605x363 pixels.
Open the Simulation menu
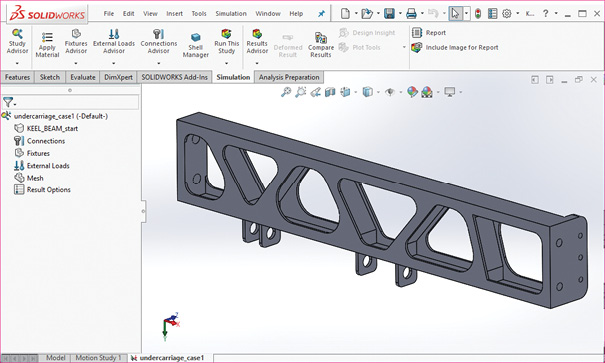tap(231, 14)
